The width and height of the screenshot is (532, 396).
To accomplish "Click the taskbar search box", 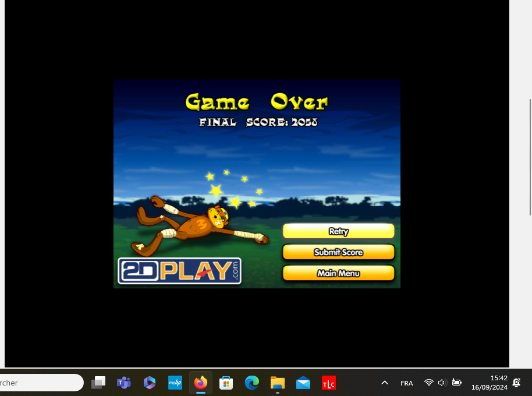I will click(41, 383).
